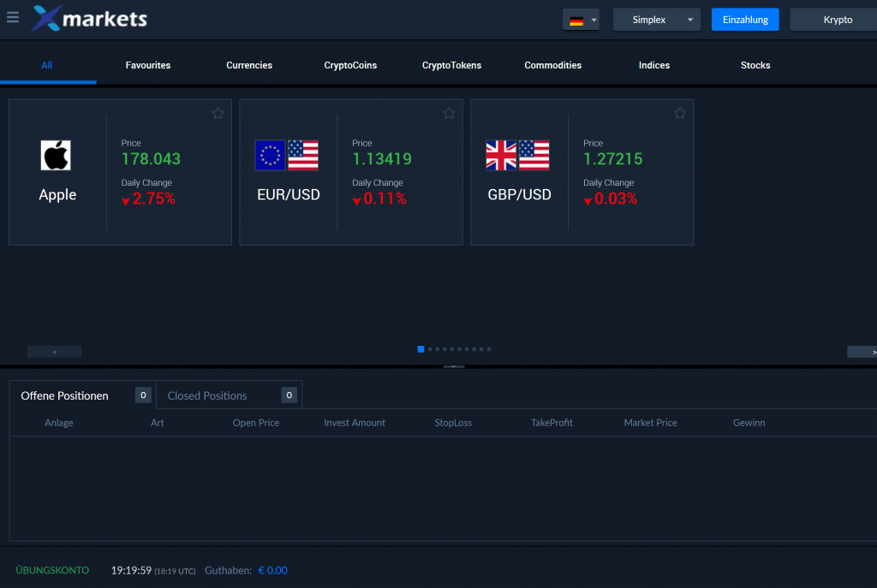Open the hamburger menu
The image size is (877, 588).
pyautogui.click(x=13, y=17)
